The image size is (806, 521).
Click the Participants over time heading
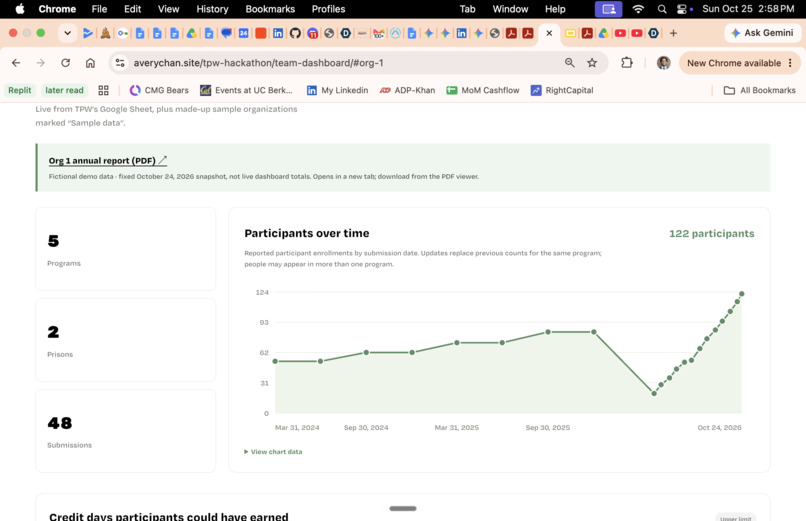coord(307,233)
